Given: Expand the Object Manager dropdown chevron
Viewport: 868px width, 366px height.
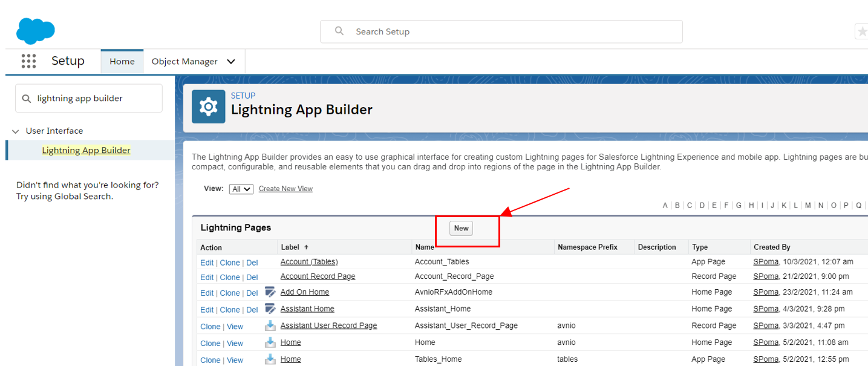Looking at the screenshot, I should click(231, 62).
